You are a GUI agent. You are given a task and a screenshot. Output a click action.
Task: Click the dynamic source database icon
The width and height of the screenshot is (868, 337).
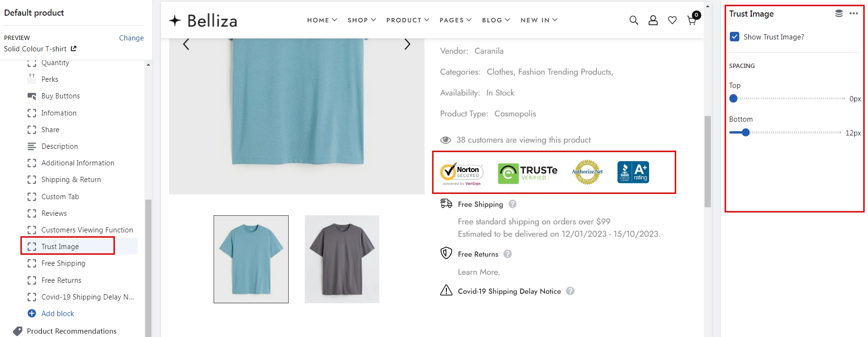pos(839,13)
